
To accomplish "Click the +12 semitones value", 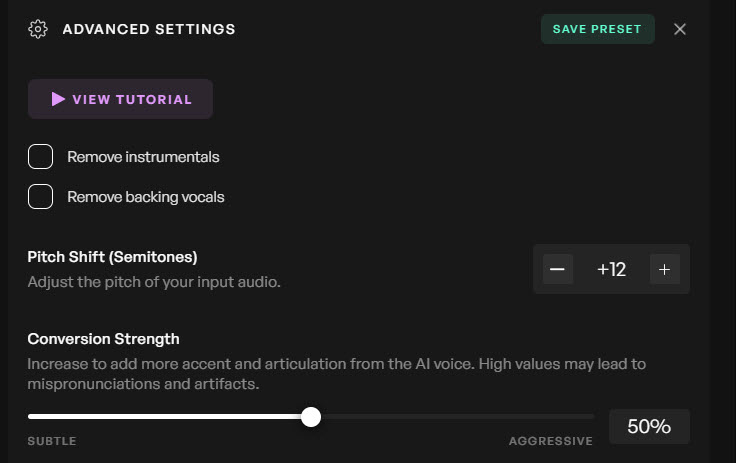I will [x=611, y=269].
